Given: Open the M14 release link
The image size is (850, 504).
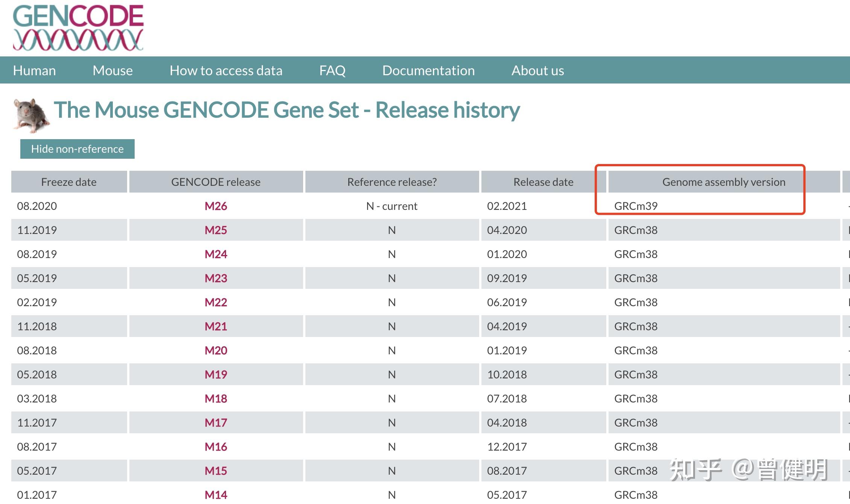Looking at the screenshot, I should click(x=216, y=495).
